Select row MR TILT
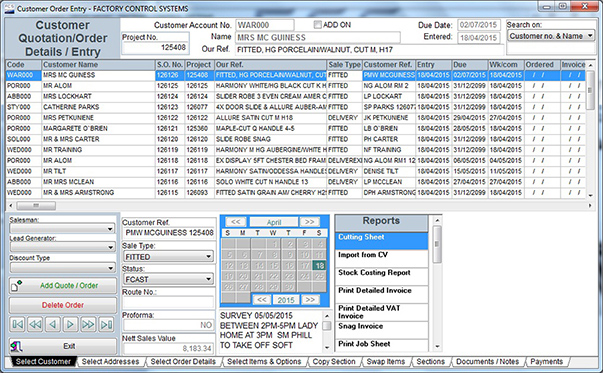603x373 pixels. coord(295,171)
